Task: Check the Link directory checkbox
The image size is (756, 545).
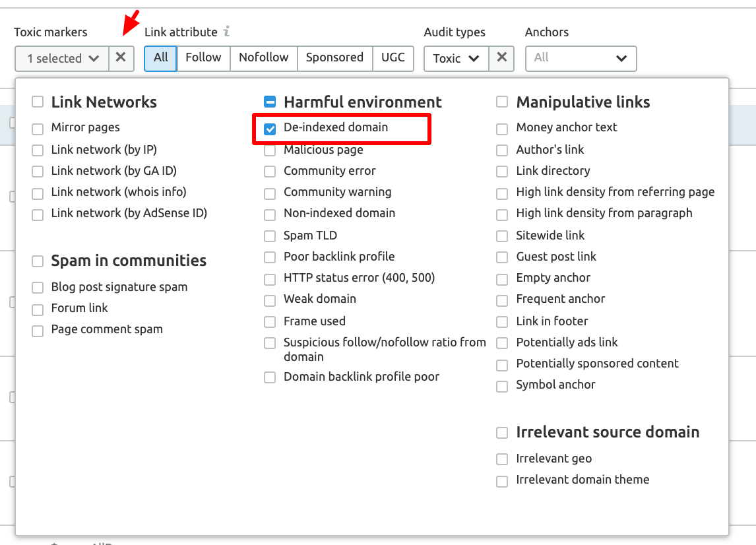Action: pos(502,171)
